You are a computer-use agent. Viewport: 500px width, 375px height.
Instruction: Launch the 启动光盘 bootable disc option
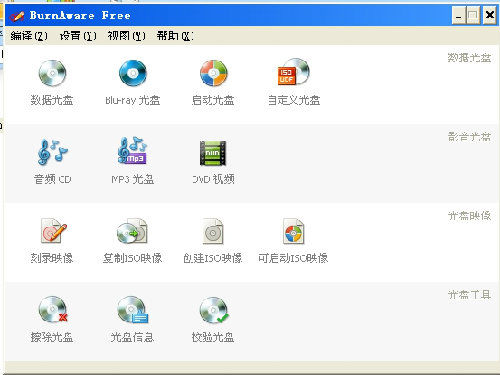click(213, 73)
